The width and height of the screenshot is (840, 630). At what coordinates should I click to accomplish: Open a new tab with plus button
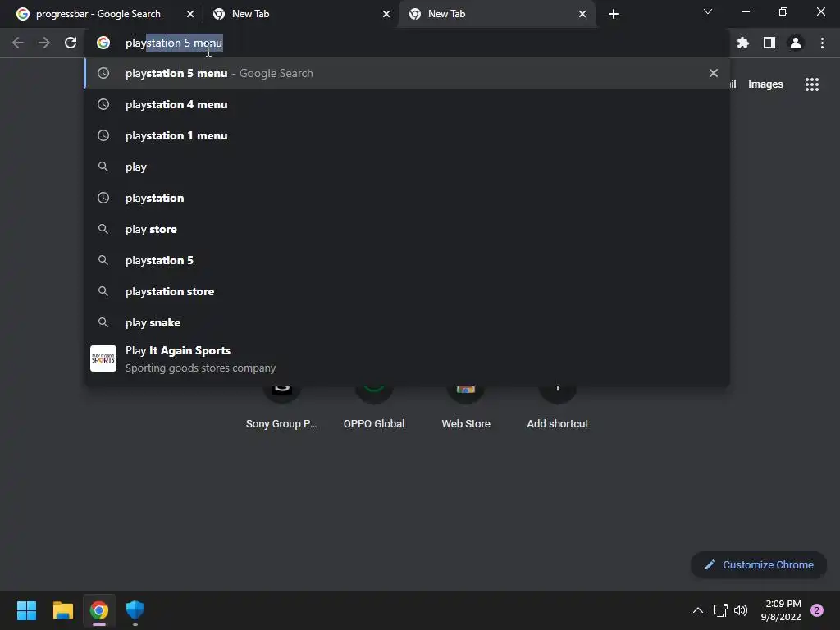[614, 14]
